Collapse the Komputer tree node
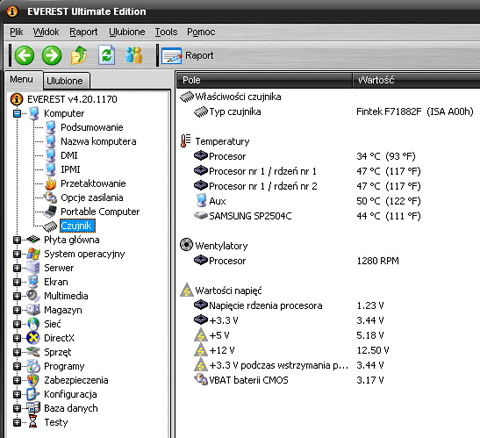 pyautogui.click(x=17, y=114)
